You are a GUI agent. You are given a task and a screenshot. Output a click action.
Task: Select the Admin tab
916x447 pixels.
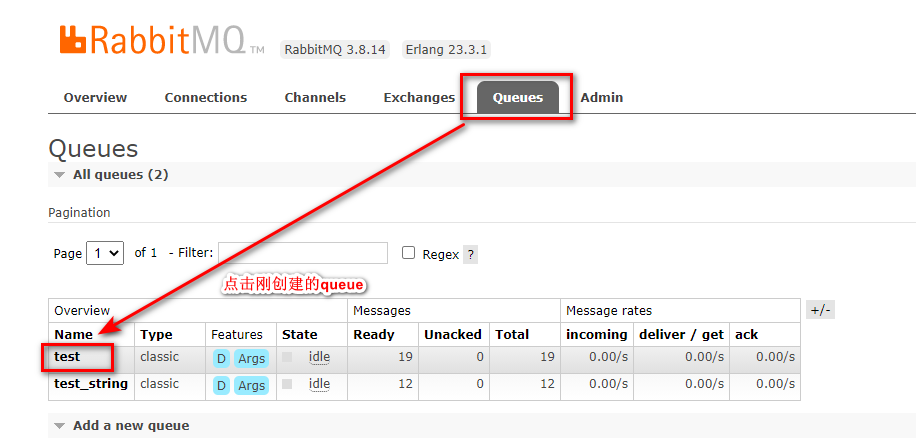click(601, 98)
